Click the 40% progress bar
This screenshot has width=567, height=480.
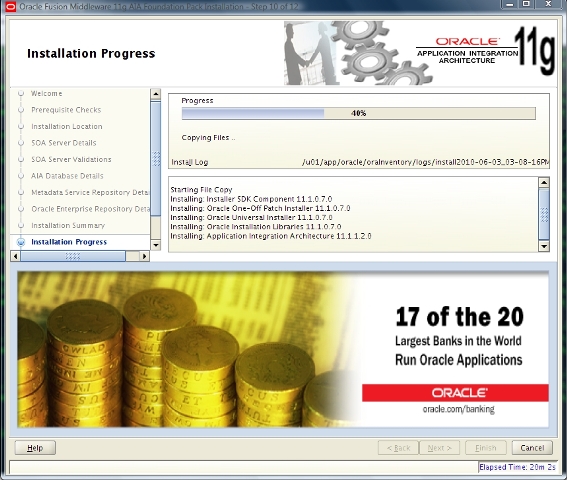pos(358,113)
